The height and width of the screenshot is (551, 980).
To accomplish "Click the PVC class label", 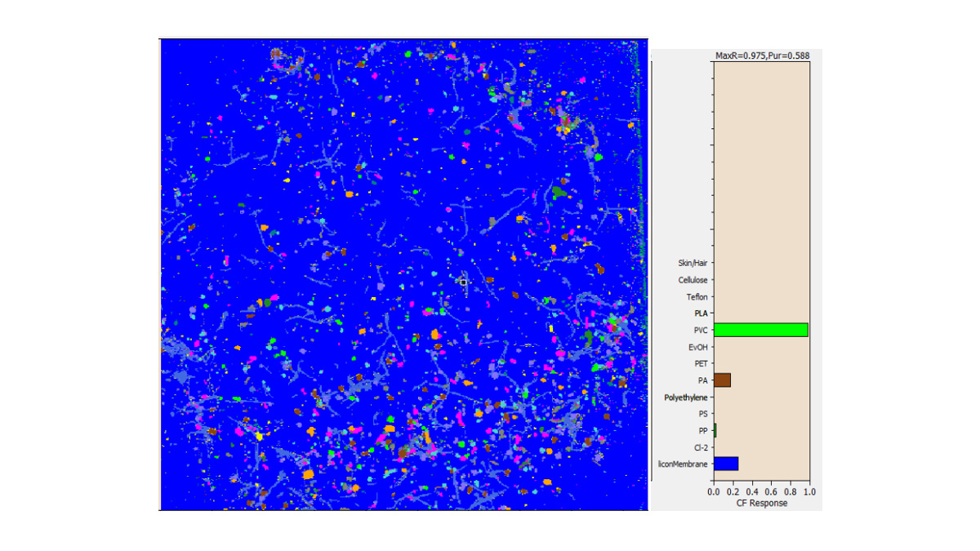I will tap(701, 331).
